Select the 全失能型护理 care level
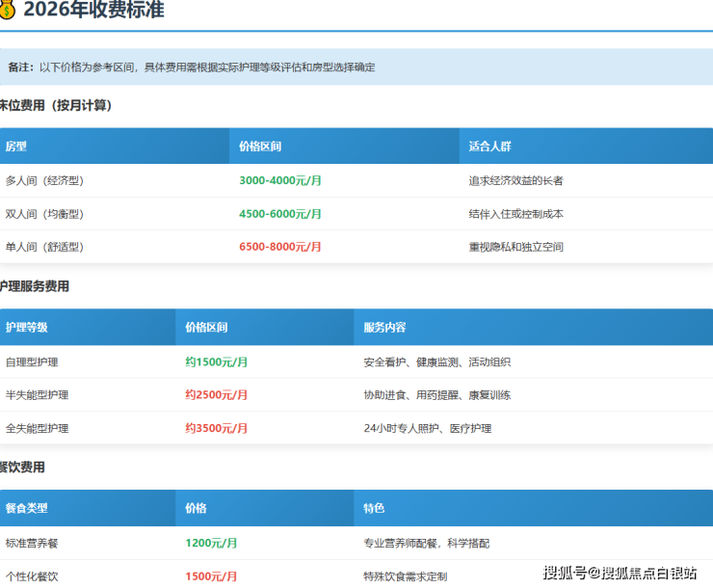Viewport: 713px width, 588px height. (37, 428)
